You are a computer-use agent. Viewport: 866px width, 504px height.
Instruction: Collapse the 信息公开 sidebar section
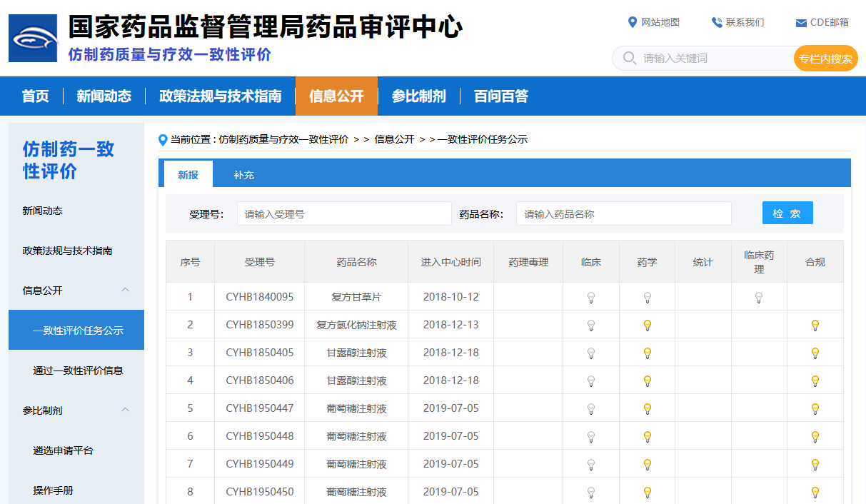click(x=125, y=290)
